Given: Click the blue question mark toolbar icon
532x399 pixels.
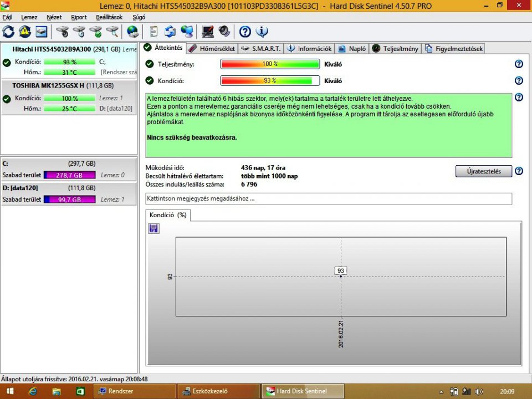Looking at the screenshot, I should [x=245, y=32].
